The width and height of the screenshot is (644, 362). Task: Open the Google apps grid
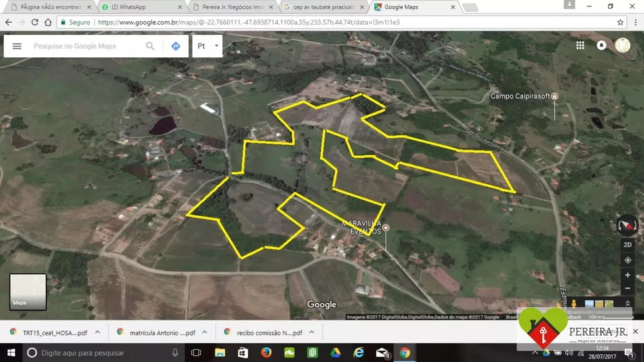pyautogui.click(x=580, y=46)
